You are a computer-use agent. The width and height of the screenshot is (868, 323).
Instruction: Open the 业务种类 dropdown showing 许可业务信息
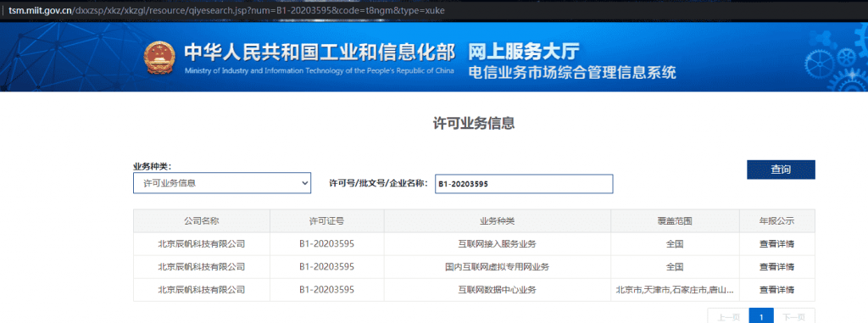(222, 183)
